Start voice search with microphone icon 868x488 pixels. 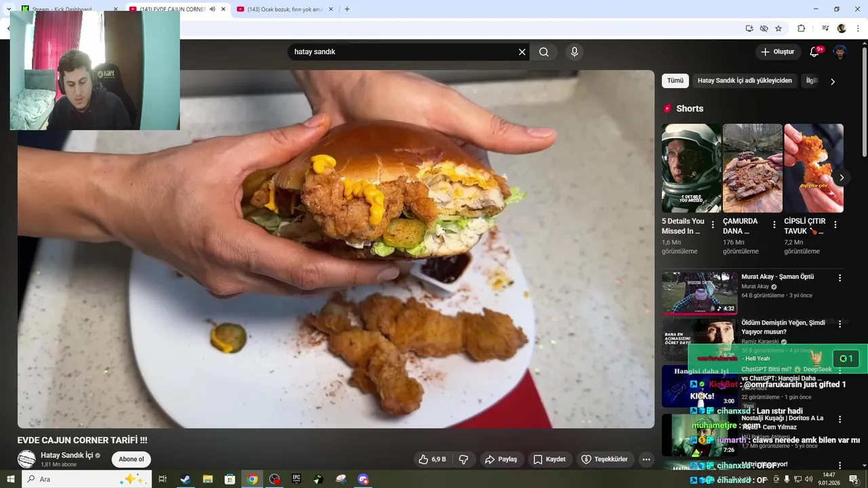574,52
